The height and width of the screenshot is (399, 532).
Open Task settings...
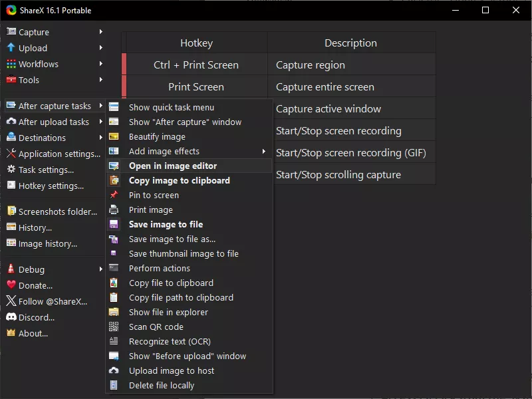click(55, 170)
